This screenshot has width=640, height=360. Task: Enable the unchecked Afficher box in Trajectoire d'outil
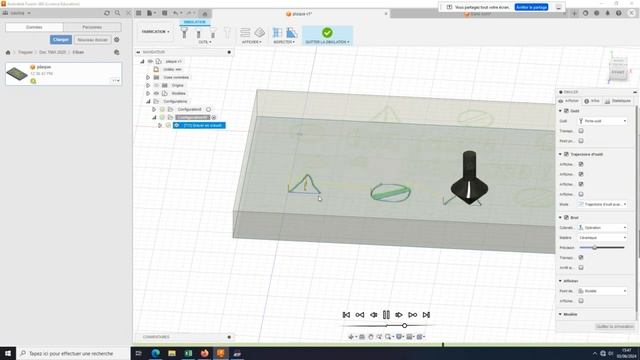(581, 194)
